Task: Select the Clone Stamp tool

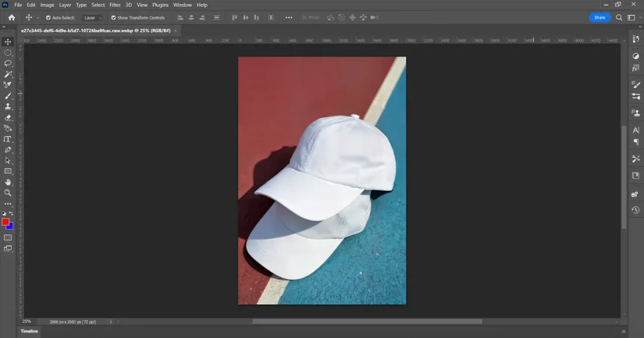Action: pyautogui.click(x=8, y=107)
